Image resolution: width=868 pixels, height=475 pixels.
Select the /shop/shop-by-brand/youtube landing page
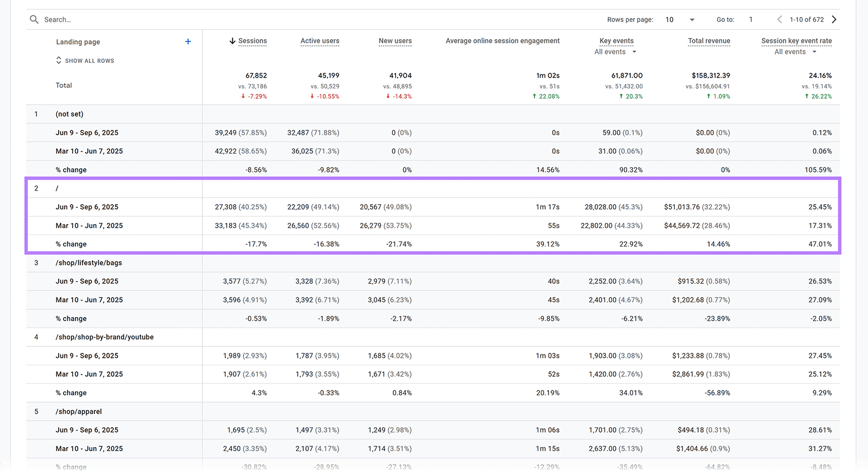click(x=104, y=337)
